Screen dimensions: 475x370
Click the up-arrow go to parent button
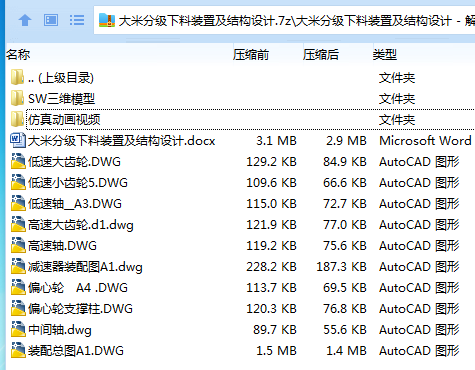pyautogui.click(x=25, y=20)
